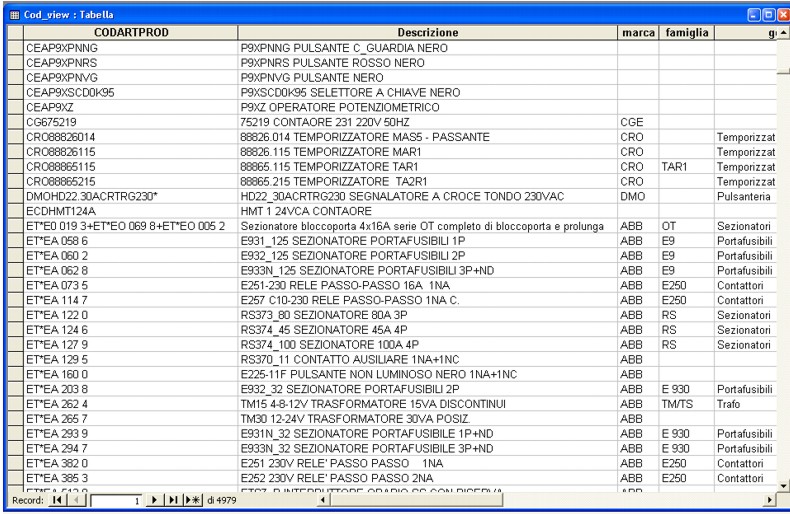The width and height of the screenshot is (790, 514).
Task: Click cell ET*EA 160 0
Action: click(x=131, y=374)
